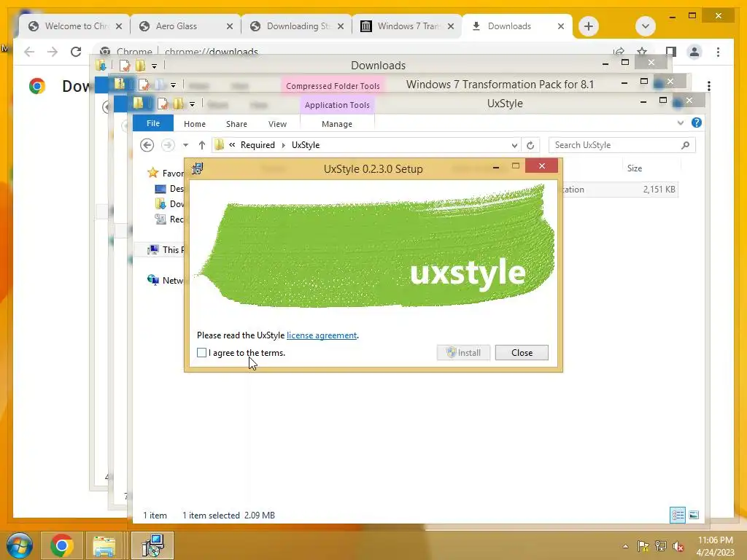This screenshot has width=747, height=560.
Task: Click the Install button in UxStyle Setup
Action: [x=463, y=353]
